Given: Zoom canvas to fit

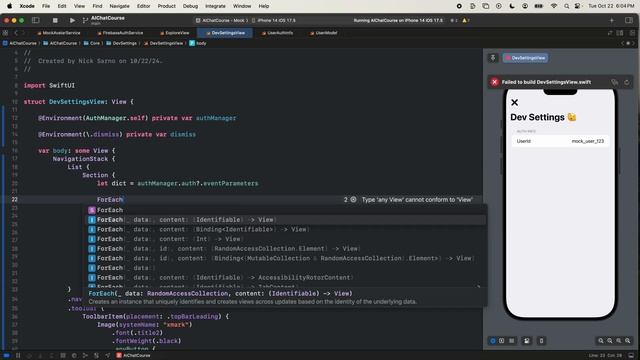Looking at the screenshot, I should pyautogui.click(x=618, y=341).
